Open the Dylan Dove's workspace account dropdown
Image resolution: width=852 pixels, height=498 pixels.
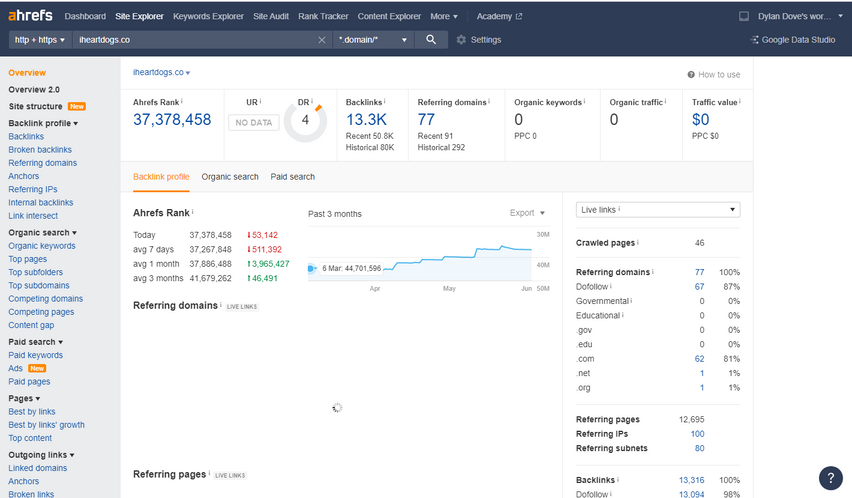(800, 16)
